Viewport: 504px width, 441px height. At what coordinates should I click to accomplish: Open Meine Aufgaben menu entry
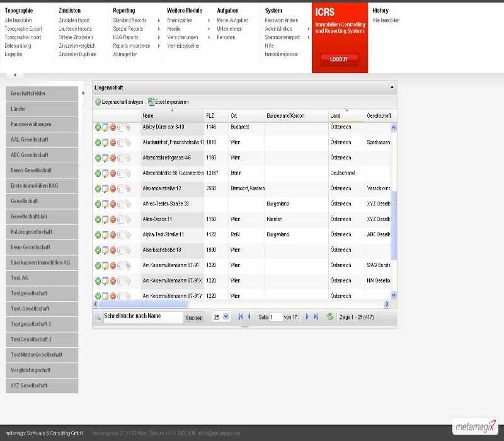[x=232, y=20]
